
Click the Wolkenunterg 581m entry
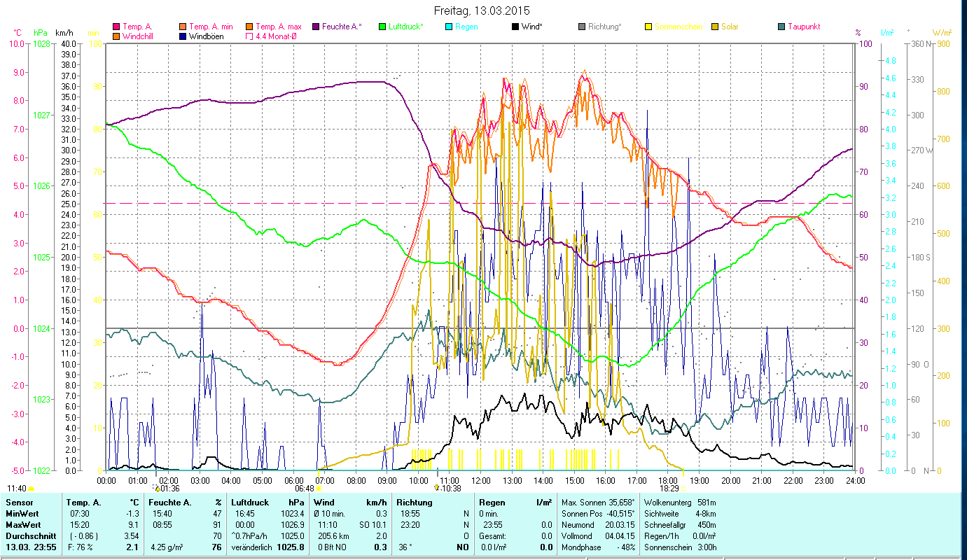tap(679, 502)
